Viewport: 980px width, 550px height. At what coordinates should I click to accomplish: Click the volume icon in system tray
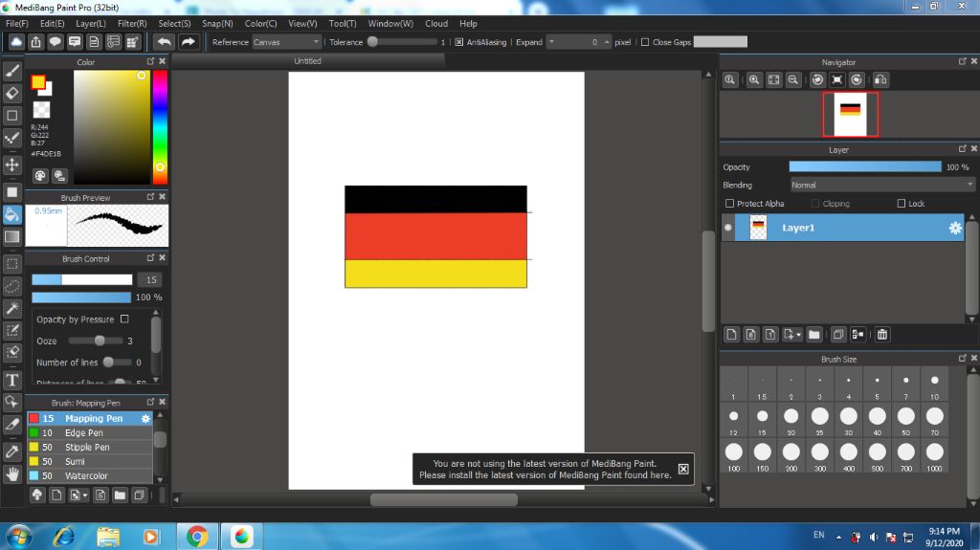pos(873,538)
